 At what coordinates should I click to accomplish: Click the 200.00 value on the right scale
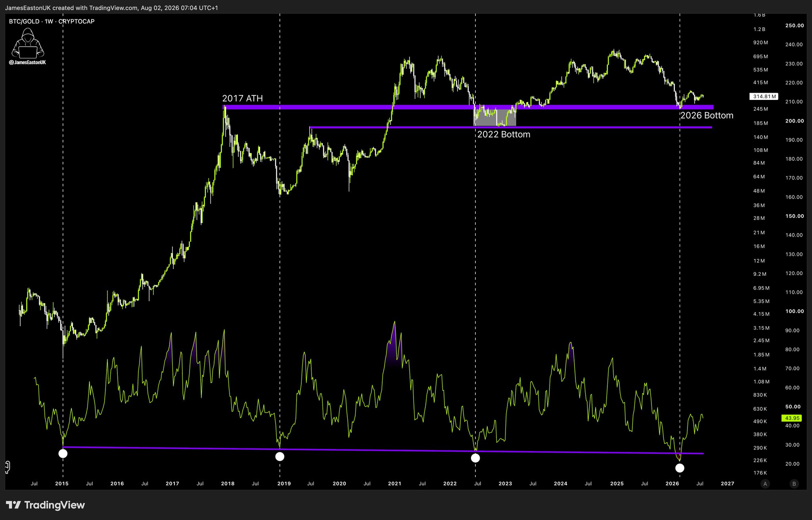[x=795, y=121]
